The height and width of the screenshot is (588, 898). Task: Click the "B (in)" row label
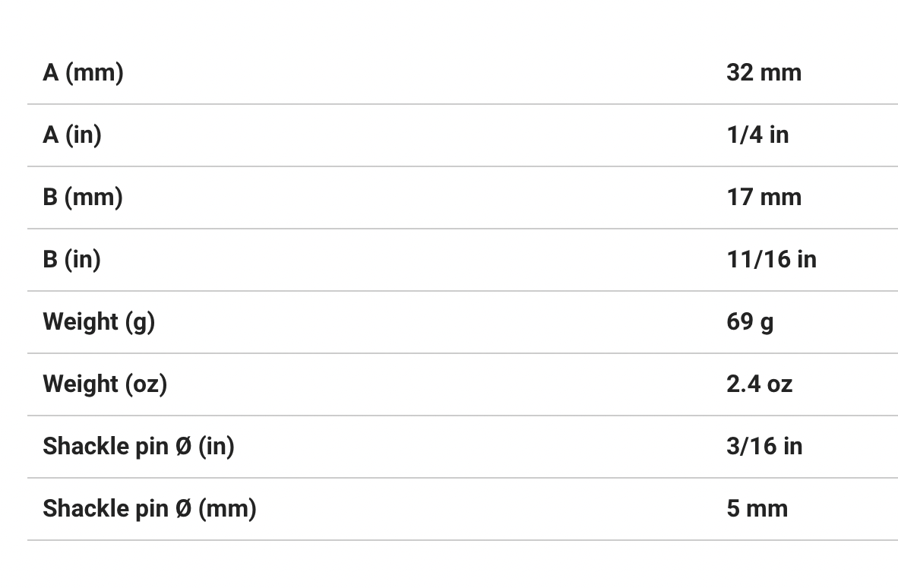[72, 260]
